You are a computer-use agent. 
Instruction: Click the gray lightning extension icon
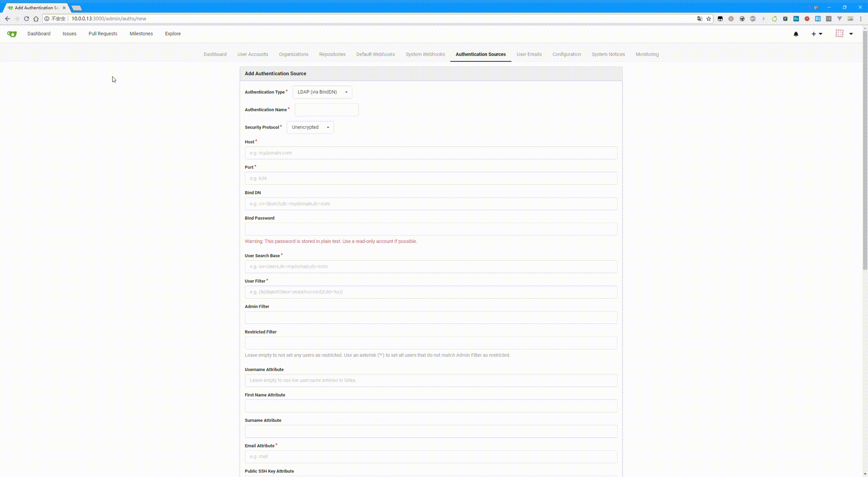(764, 19)
